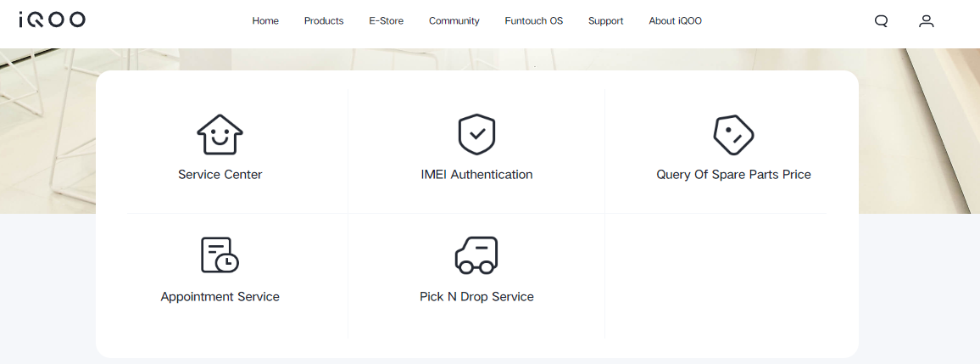Click the Pick N Drop van icon
980x364 pixels.
tap(476, 255)
